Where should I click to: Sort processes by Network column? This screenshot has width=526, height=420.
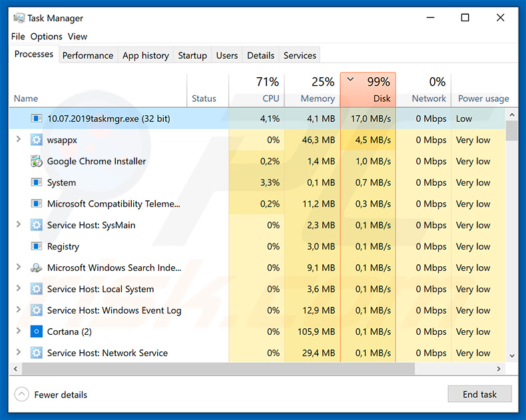click(x=423, y=91)
